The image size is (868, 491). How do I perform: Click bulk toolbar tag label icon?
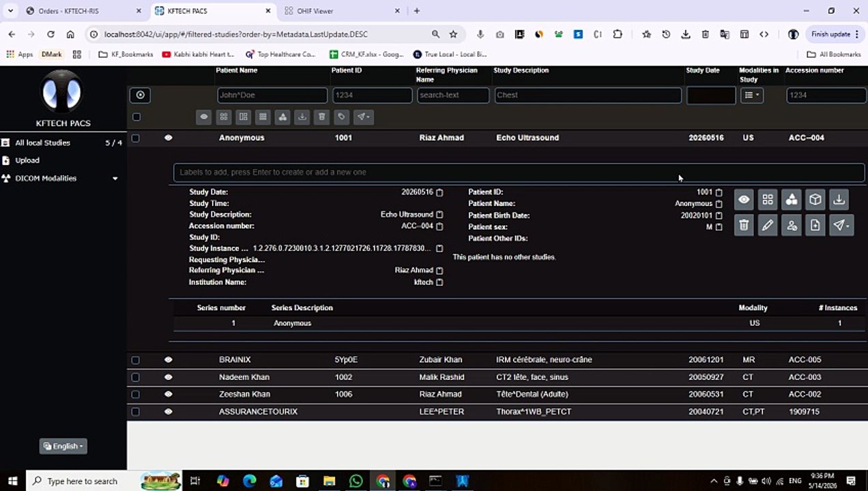coord(342,117)
